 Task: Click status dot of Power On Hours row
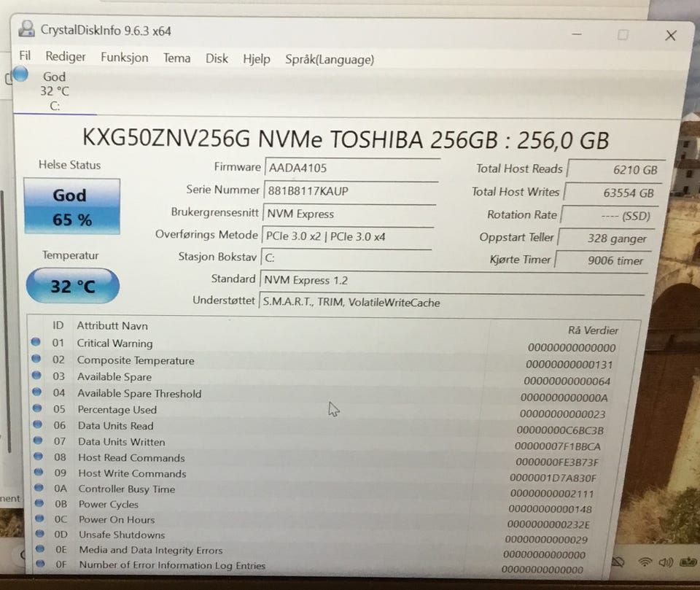(x=39, y=518)
